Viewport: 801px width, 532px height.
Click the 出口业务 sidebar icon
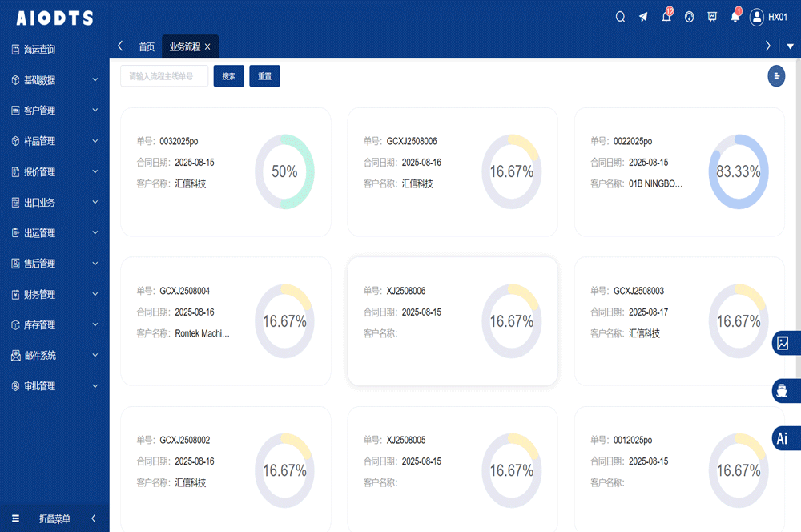point(15,203)
